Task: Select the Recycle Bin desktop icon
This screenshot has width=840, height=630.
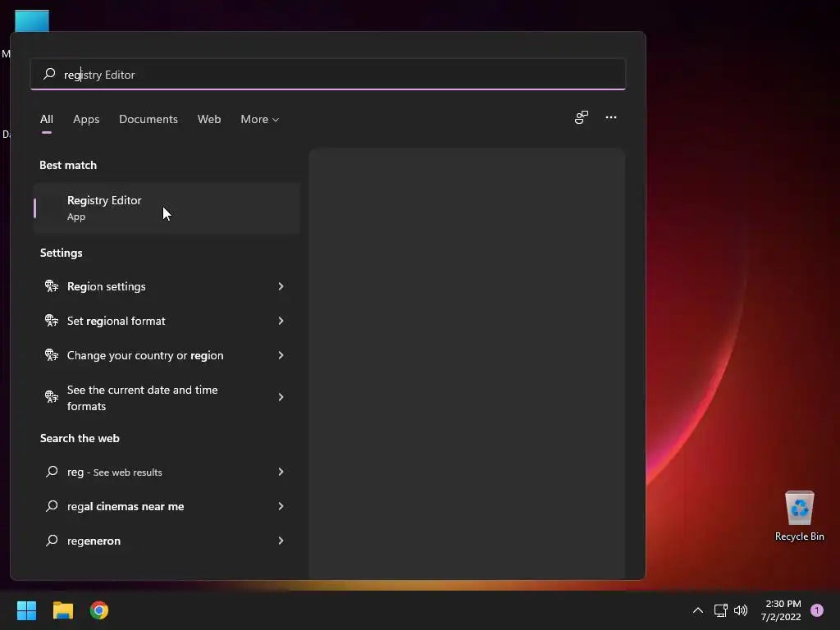Action: click(x=799, y=516)
